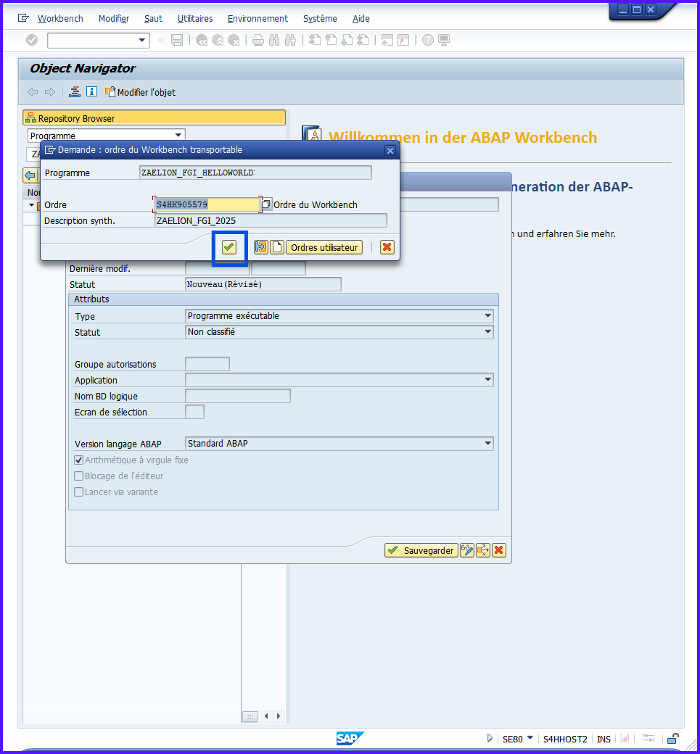700x754 pixels.
Task: Open the Environnement menu
Action: (x=258, y=19)
